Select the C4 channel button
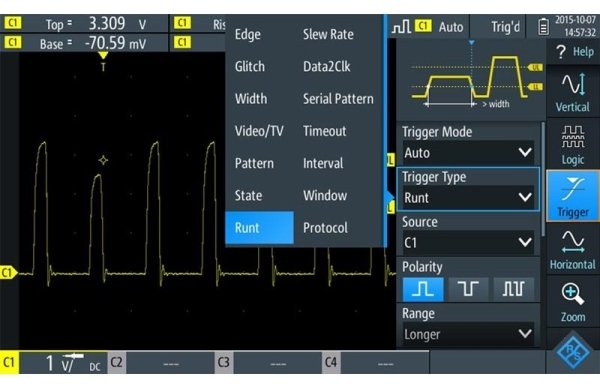600x390 pixels. pyautogui.click(x=331, y=362)
